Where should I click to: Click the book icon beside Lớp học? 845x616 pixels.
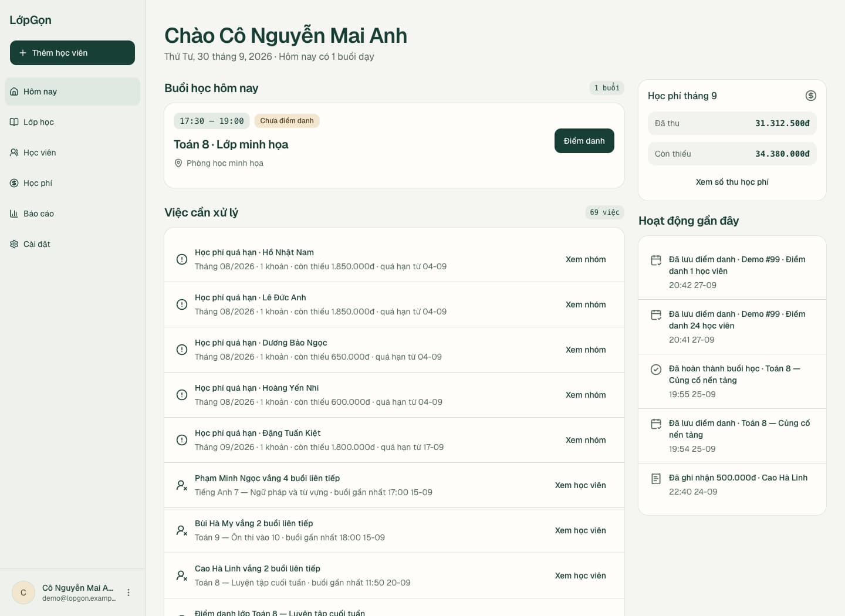pos(14,122)
